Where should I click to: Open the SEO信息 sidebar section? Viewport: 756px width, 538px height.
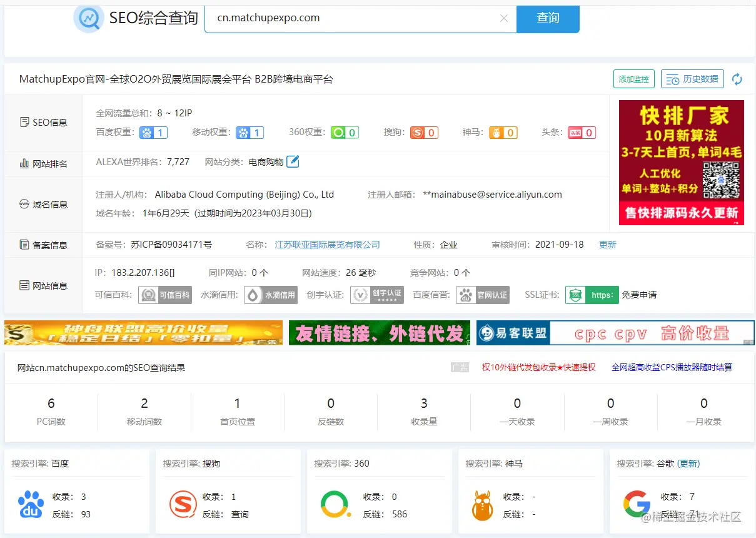click(x=43, y=122)
